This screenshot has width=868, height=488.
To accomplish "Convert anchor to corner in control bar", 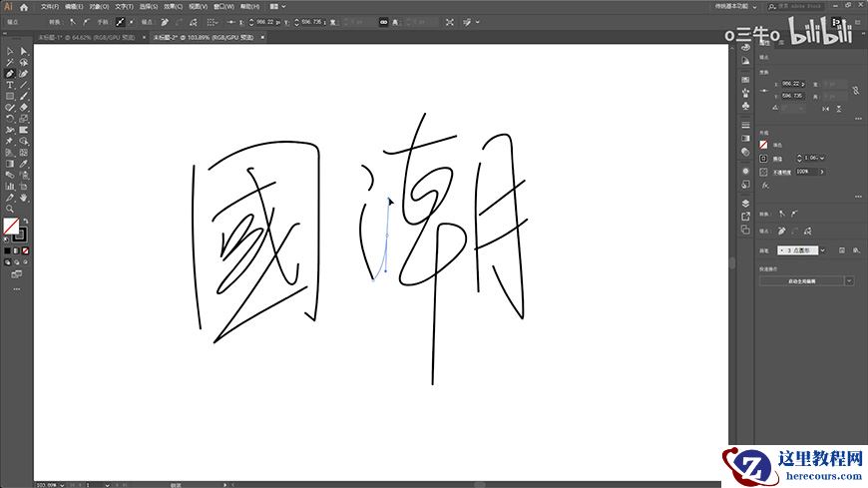I will 73,22.
